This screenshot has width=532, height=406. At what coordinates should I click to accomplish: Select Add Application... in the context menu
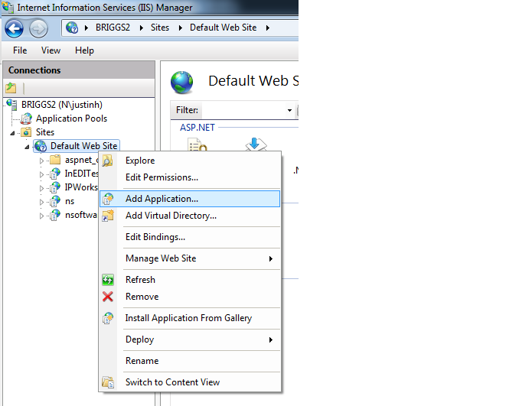click(x=190, y=199)
